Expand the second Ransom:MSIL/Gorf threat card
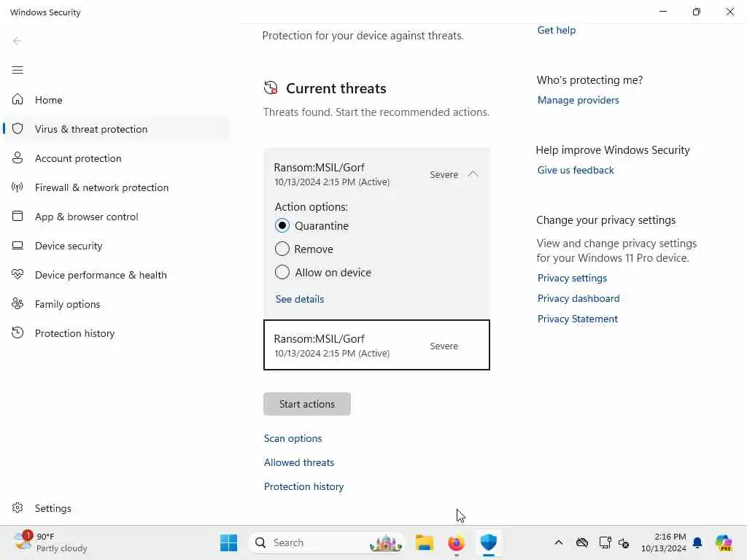Viewport: 747px width, 560px height. click(376, 345)
